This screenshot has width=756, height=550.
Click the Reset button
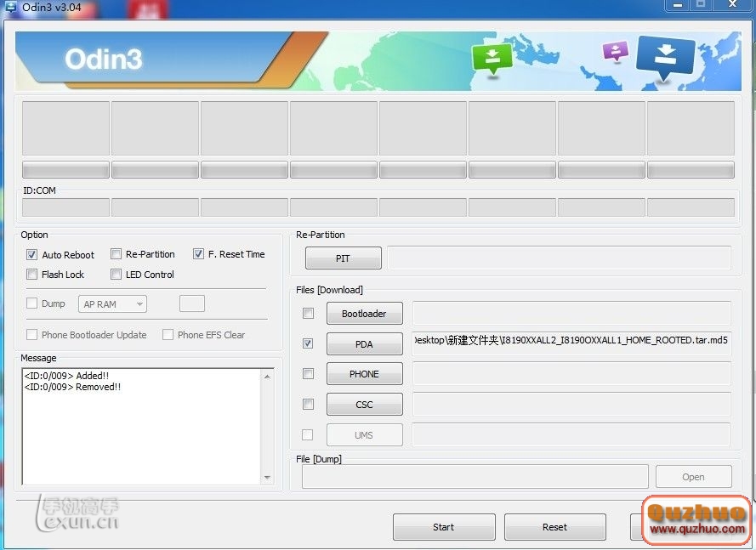[555, 527]
